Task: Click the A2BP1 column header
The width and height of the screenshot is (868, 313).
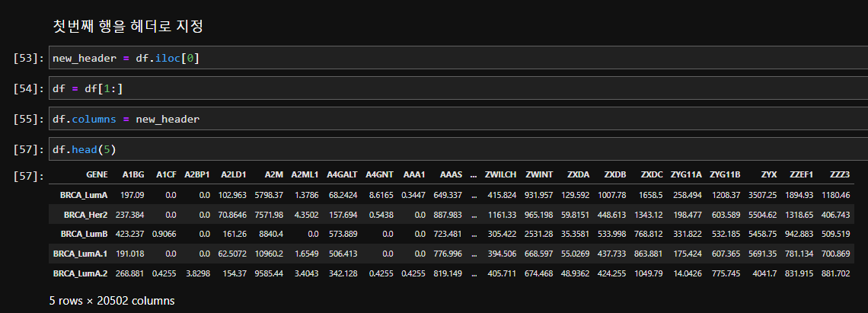Action: (x=197, y=174)
